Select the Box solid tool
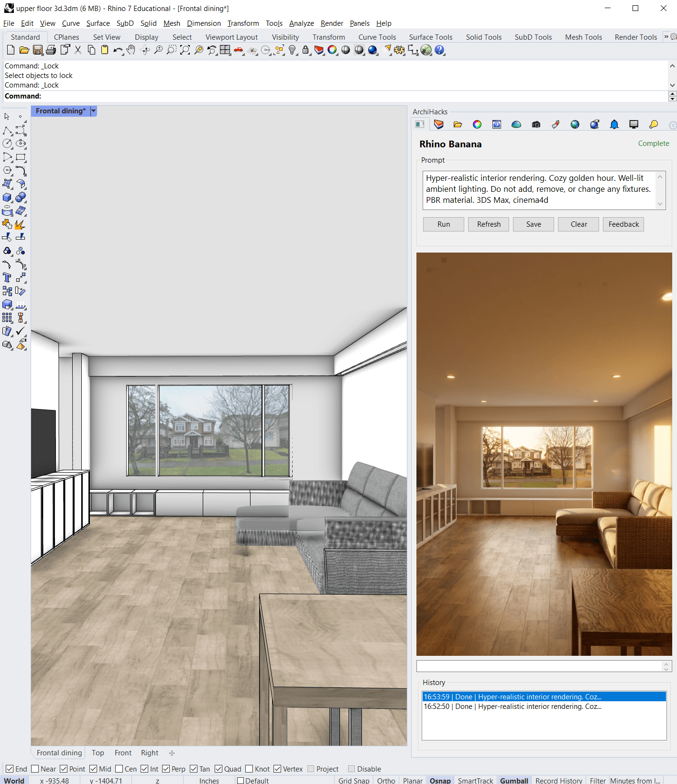The width and height of the screenshot is (677, 784). pos(7,198)
